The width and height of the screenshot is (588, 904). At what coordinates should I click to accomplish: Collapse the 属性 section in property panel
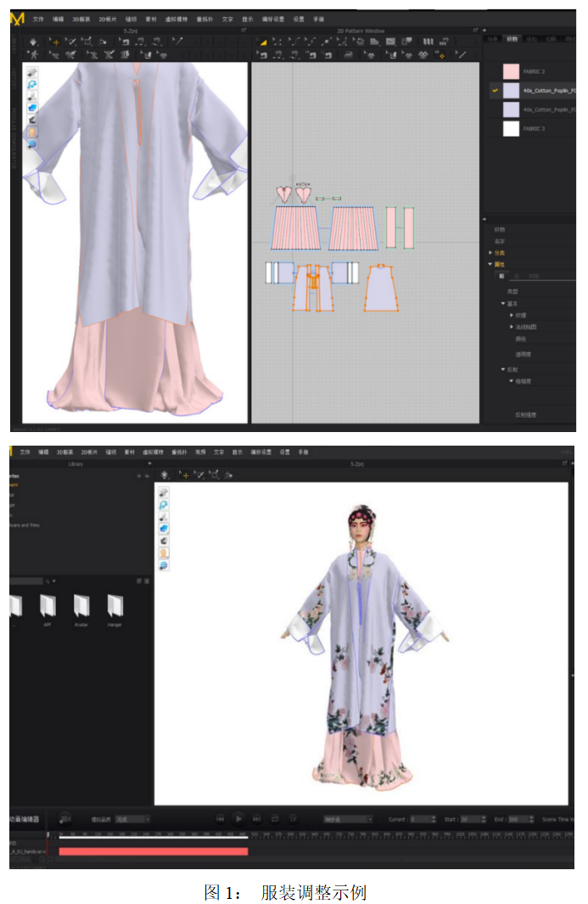point(490,264)
